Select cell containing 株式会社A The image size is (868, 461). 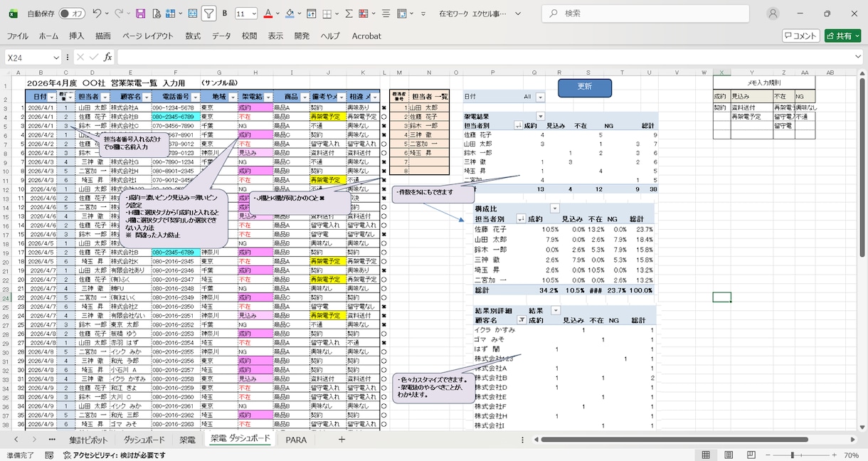(x=130, y=107)
